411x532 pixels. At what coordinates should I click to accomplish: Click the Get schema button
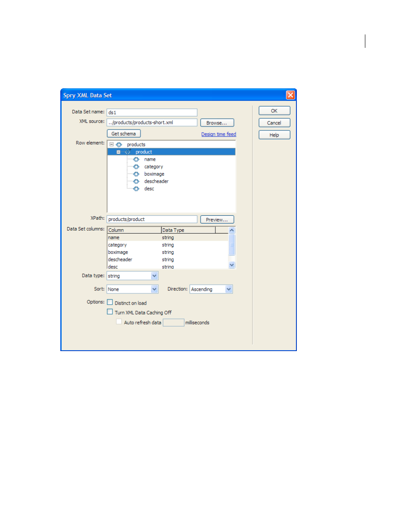[x=124, y=134]
